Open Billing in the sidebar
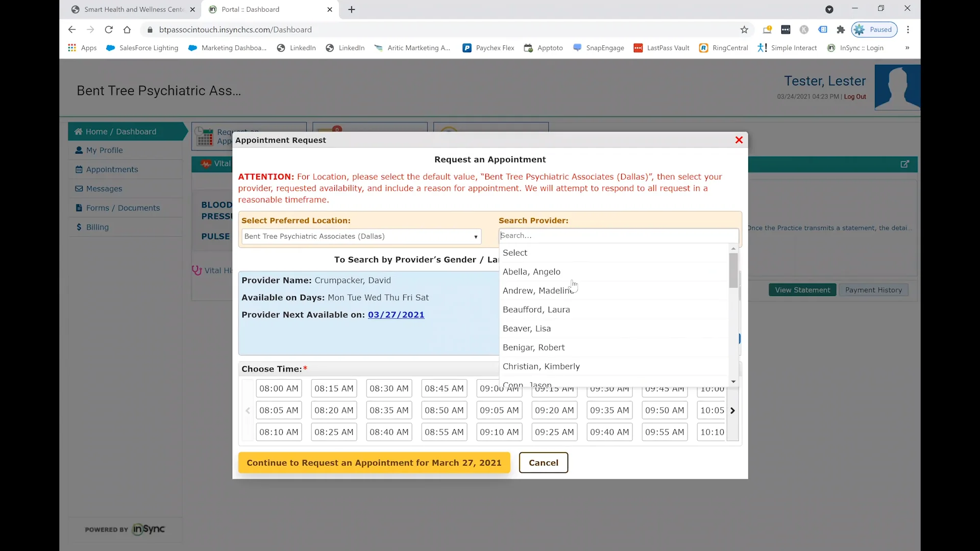 126,227
